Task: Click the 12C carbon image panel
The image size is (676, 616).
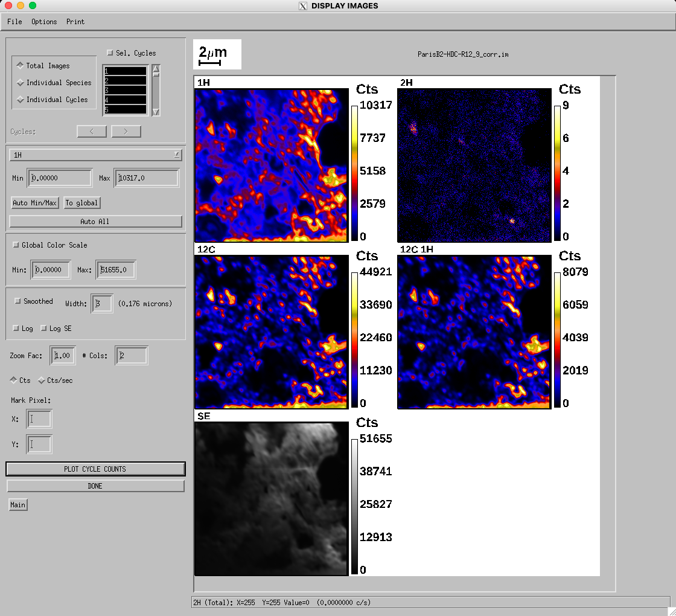Action: click(272, 332)
